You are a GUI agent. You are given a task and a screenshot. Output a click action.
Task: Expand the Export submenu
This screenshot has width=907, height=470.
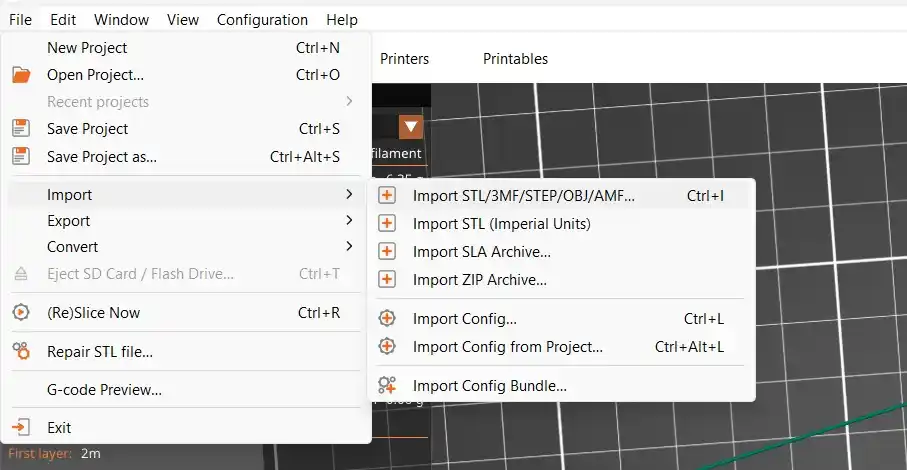click(349, 221)
